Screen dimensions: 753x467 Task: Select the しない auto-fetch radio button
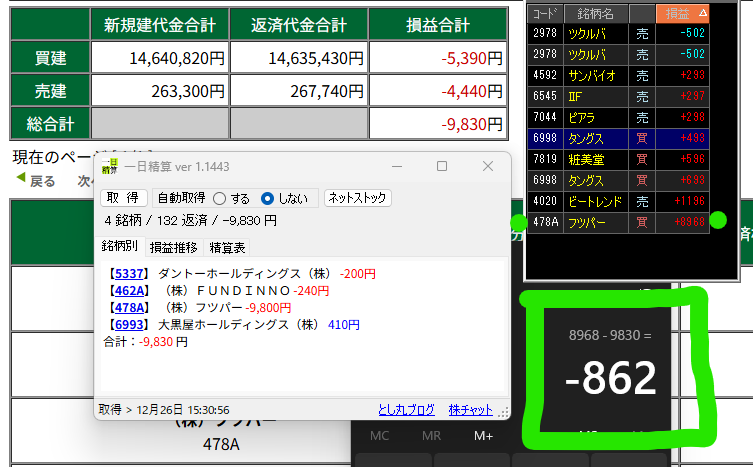coord(267,198)
